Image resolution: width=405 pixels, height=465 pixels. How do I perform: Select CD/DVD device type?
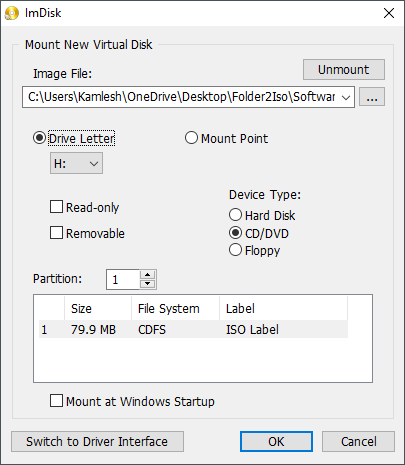click(235, 233)
